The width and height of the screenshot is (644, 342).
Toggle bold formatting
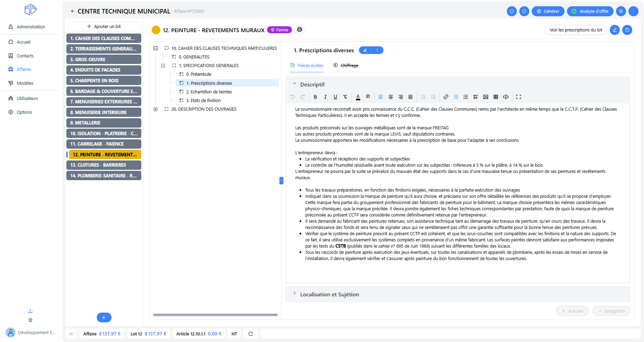tap(315, 97)
